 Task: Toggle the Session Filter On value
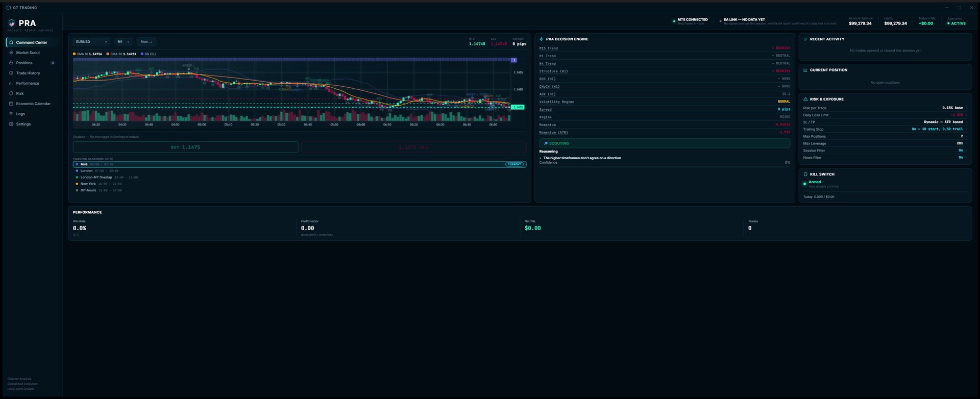961,151
